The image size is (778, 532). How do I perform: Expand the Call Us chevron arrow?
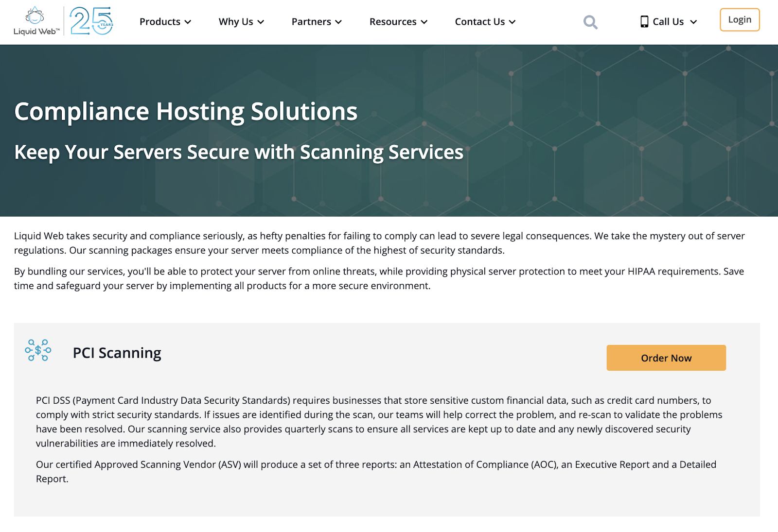point(693,22)
